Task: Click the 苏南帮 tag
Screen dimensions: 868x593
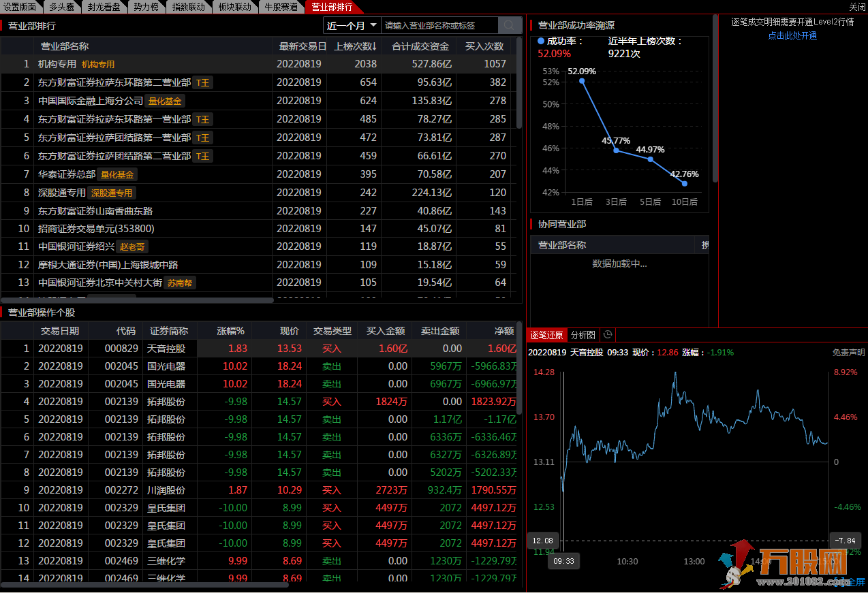Action: [x=180, y=283]
